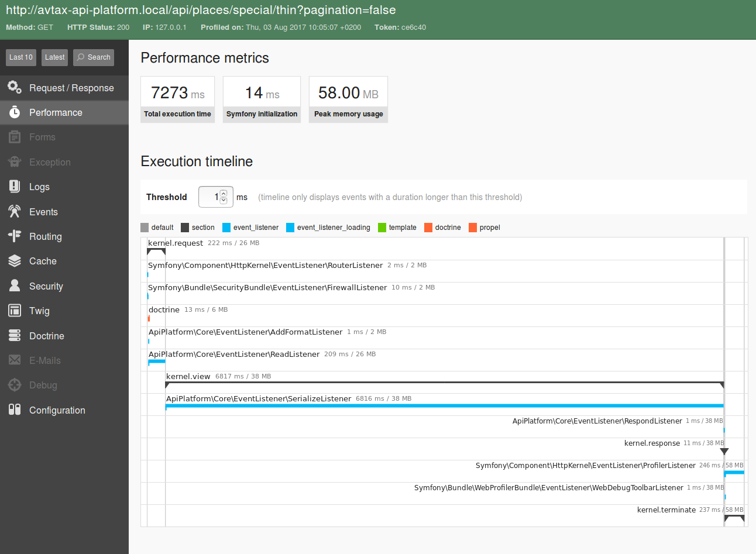Open the profile Search
Image resolution: width=756 pixels, height=554 pixels.
tap(93, 57)
